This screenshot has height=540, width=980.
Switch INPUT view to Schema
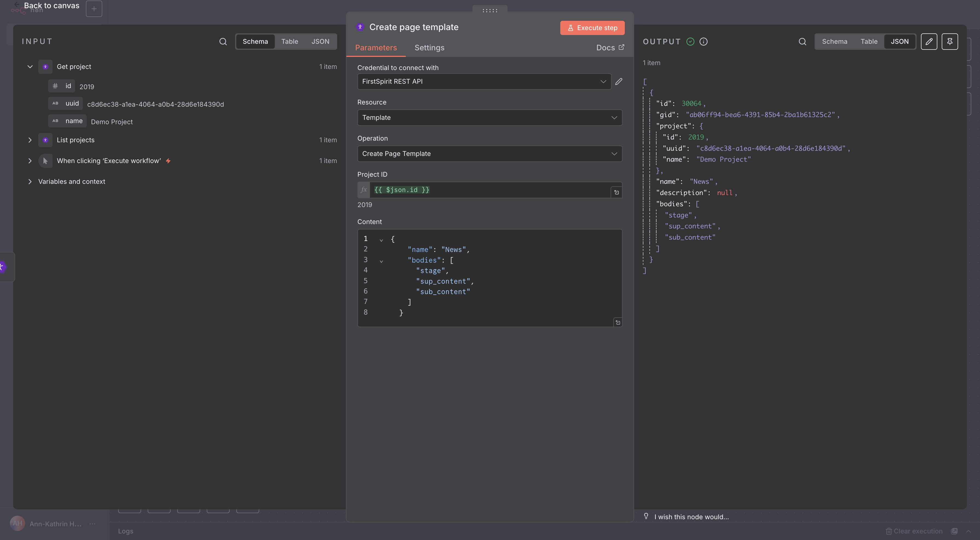tap(255, 42)
